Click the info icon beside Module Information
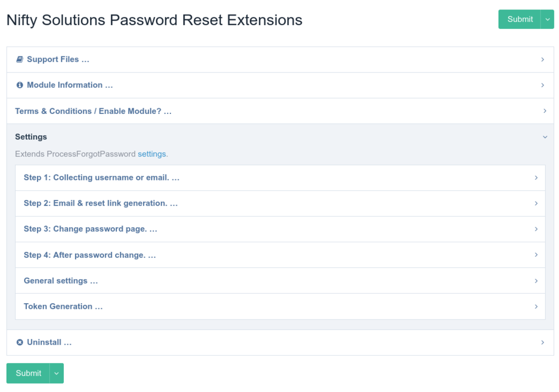This screenshot has width=559, height=392. (x=20, y=85)
